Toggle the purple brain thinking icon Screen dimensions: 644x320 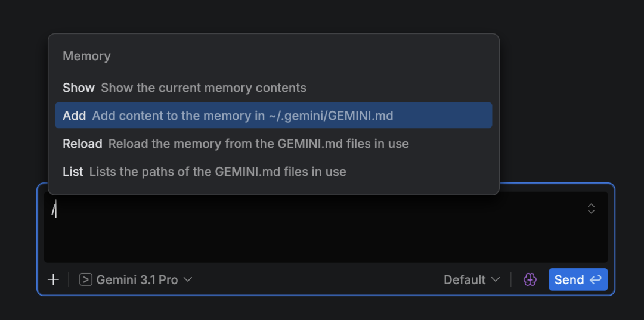[x=530, y=279]
